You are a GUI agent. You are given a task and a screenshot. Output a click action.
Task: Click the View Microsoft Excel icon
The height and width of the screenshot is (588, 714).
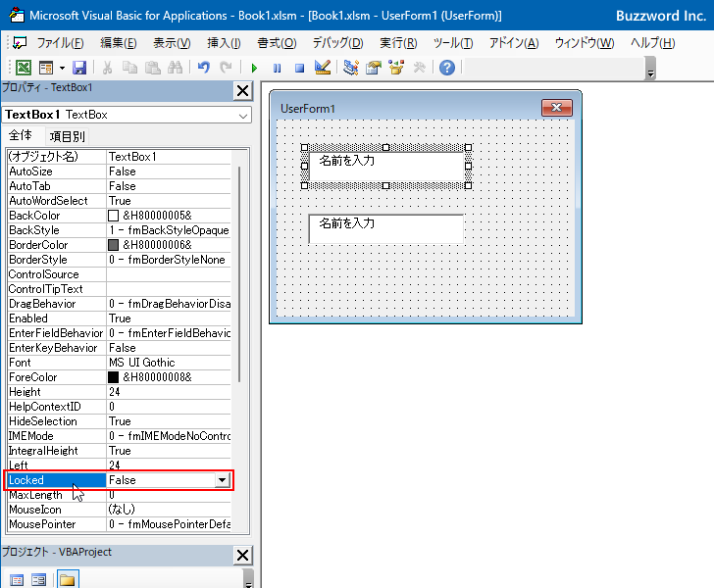(x=24, y=68)
